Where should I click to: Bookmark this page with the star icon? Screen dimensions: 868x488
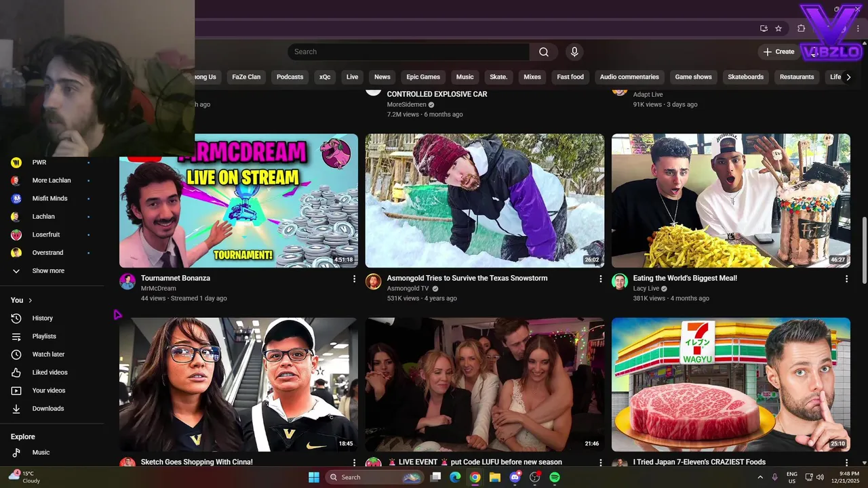(x=778, y=28)
